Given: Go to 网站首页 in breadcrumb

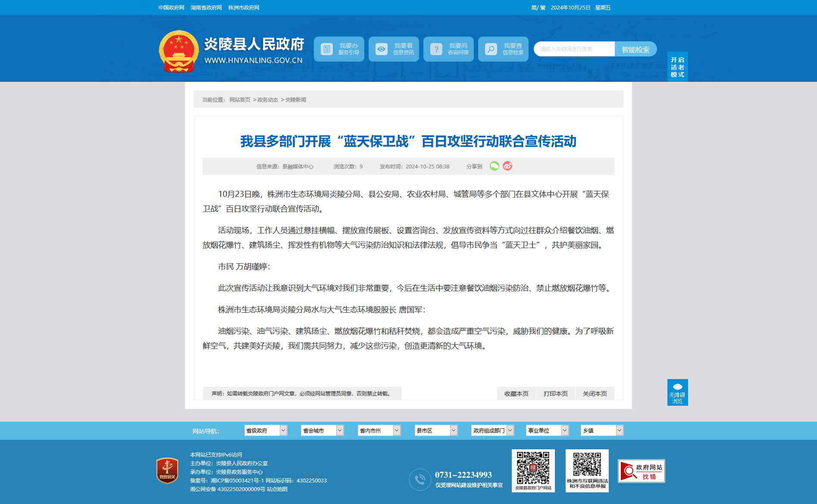Looking at the screenshot, I should (x=240, y=100).
